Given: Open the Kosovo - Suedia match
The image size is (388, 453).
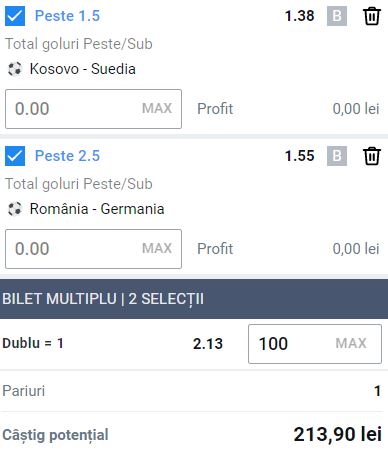Looking at the screenshot, I should [x=83, y=69].
